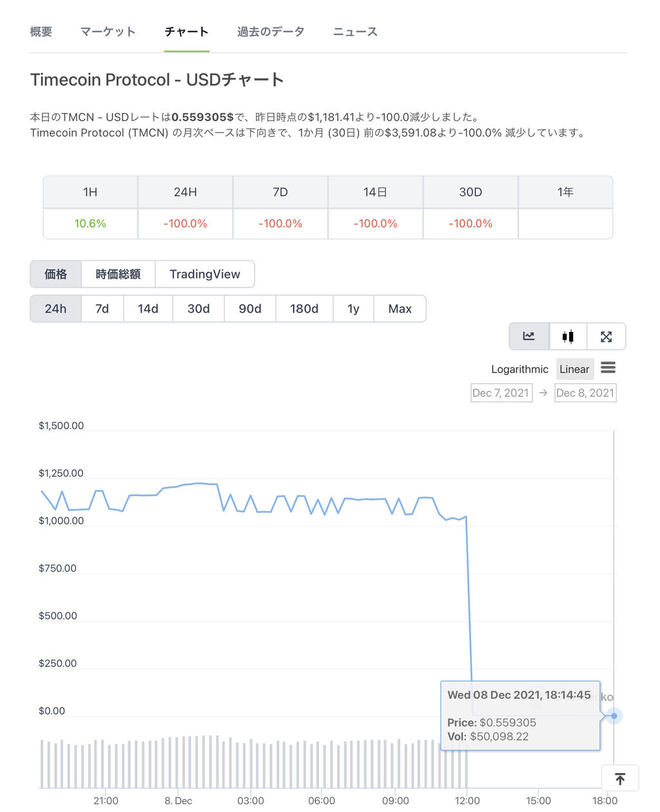Click the $500.00 y-axis label
The width and height of the screenshot is (660, 812).
57,616
